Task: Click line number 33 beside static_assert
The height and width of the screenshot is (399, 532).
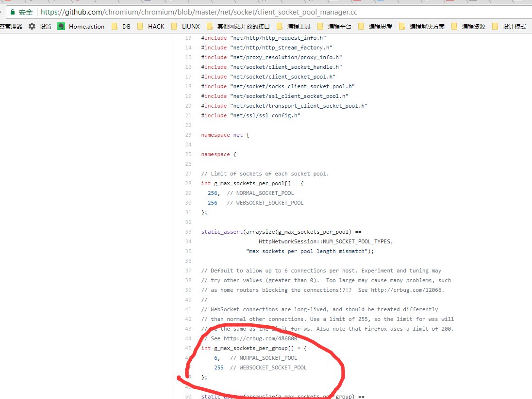Action: click(x=188, y=232)
